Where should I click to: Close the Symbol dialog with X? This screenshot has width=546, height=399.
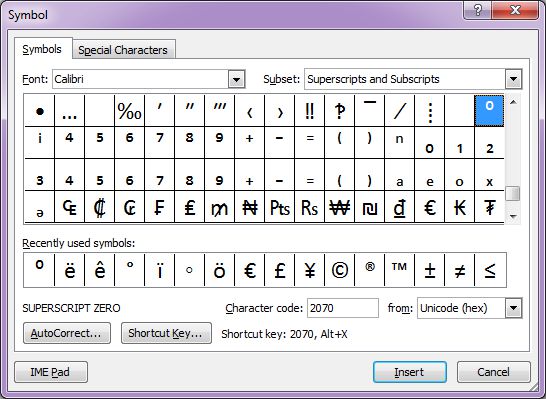click(515, 10)
